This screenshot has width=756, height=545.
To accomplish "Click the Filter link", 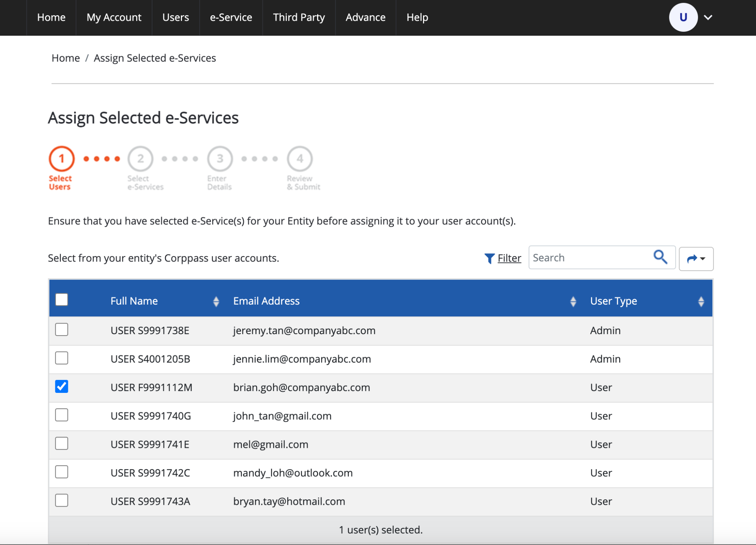I will [x=509, y=258].
